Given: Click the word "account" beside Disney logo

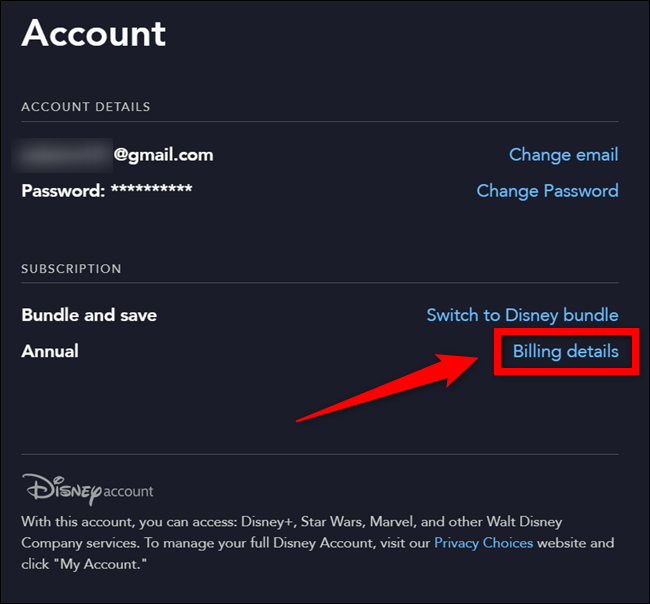Looking at the screenshot, I should [x=129, y=492].
